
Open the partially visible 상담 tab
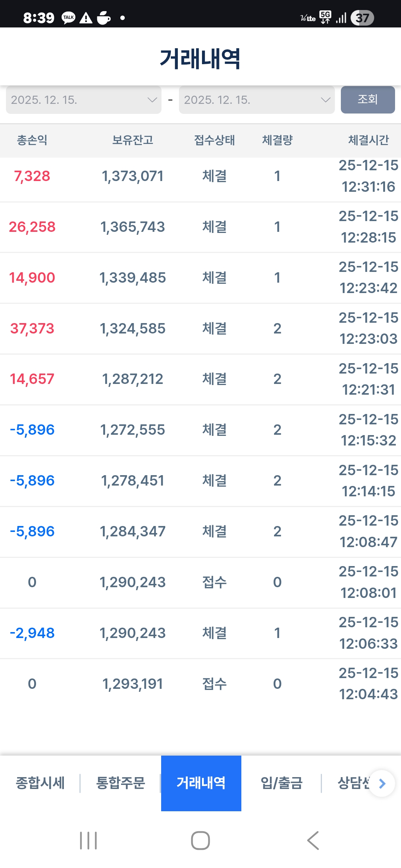tap(353, 783)
